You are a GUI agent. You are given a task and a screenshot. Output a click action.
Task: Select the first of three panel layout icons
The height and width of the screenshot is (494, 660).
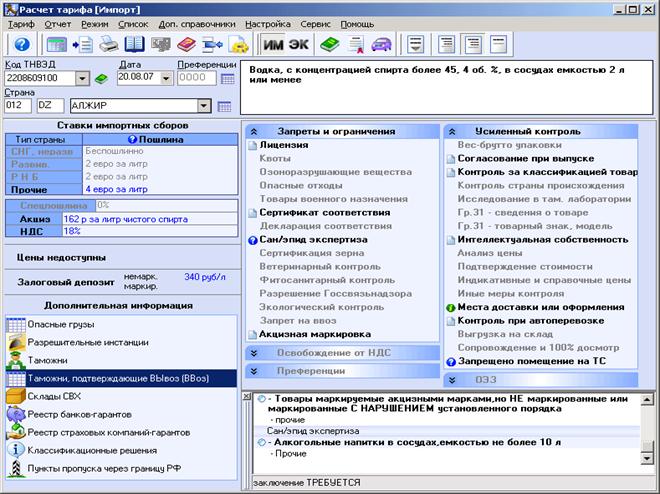point(446,44)
